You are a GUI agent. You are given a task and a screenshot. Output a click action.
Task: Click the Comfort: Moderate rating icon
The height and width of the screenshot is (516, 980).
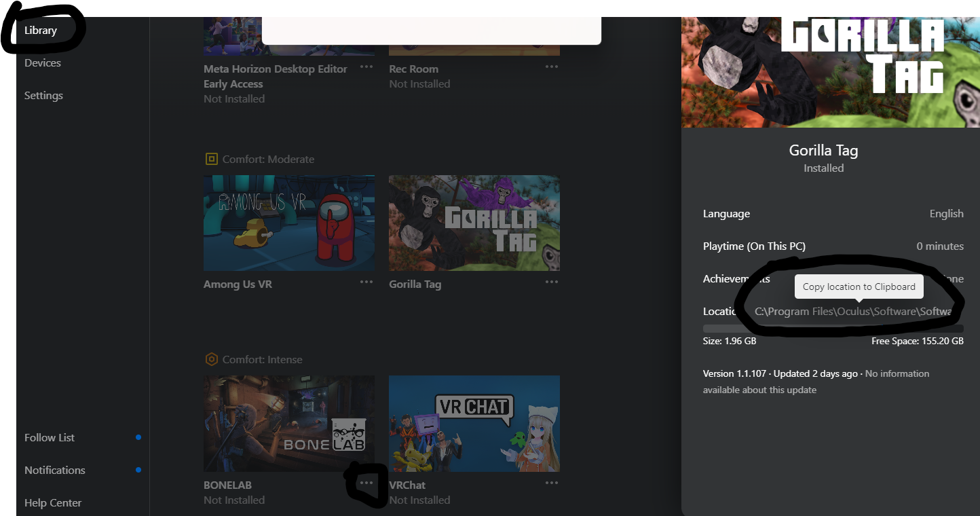(x=212, y=159)
